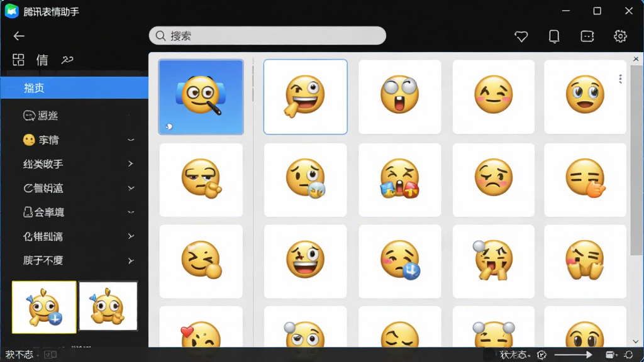Pick the bottom row emoji with two gray bubbles
The width and height of the screenshot is (644, 362).
coord(493,327)
